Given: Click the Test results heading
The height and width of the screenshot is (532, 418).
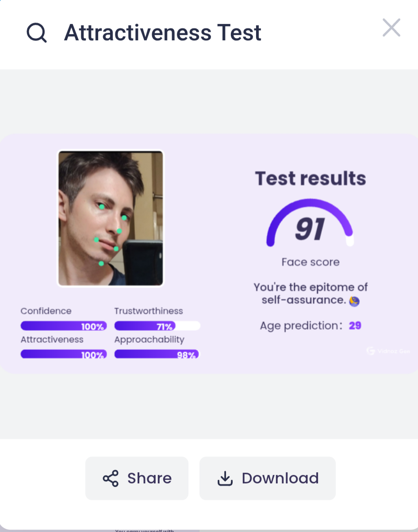Looking at the screenshot, I should point(311,178).
